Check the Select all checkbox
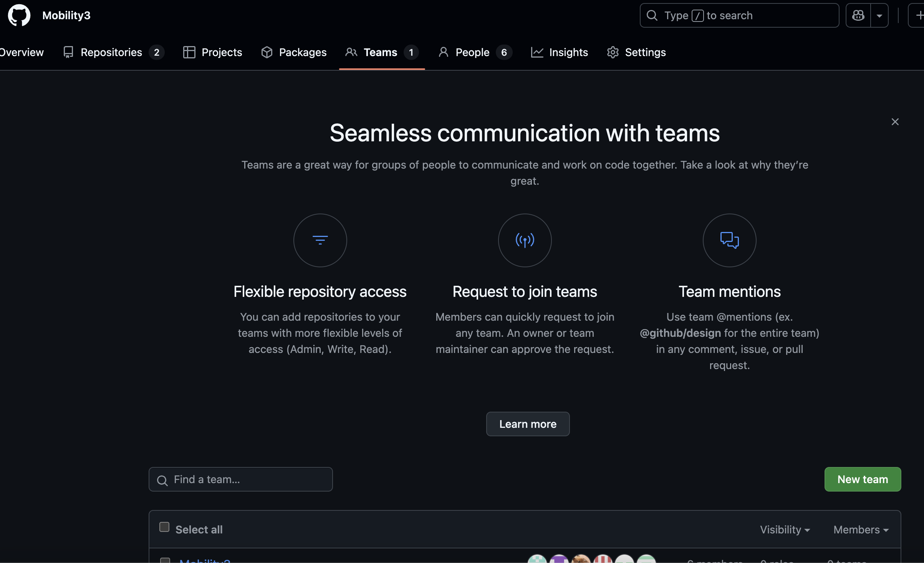Screen dimensions: 924x563 click(x=164, y=527)
